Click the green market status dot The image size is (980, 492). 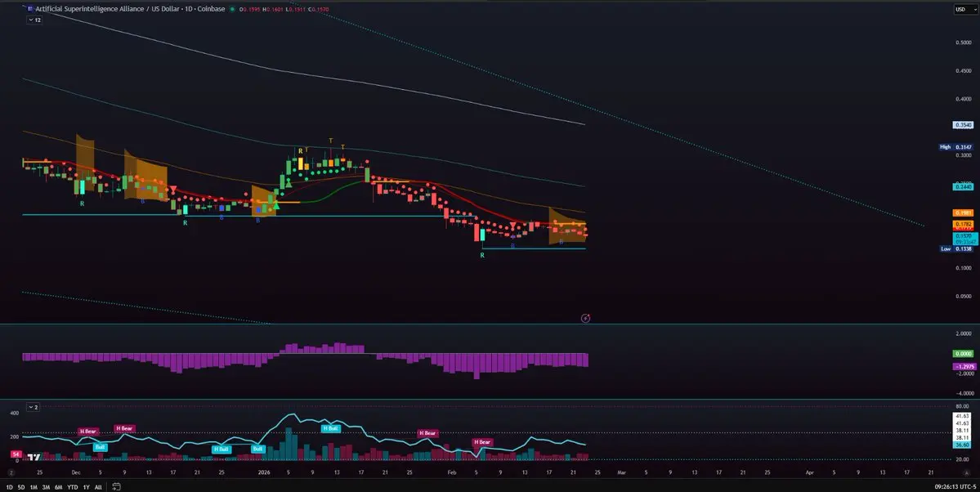click(x=232, y=9)
